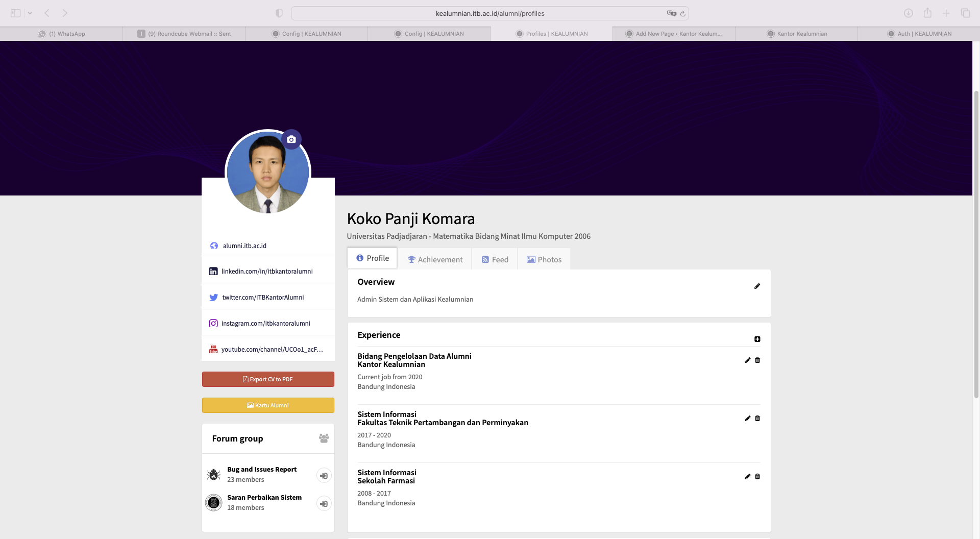The height and width of the screenshot is (539, 980).
Task: Join the Bug and Issues Report group
Action: point(324,476)
